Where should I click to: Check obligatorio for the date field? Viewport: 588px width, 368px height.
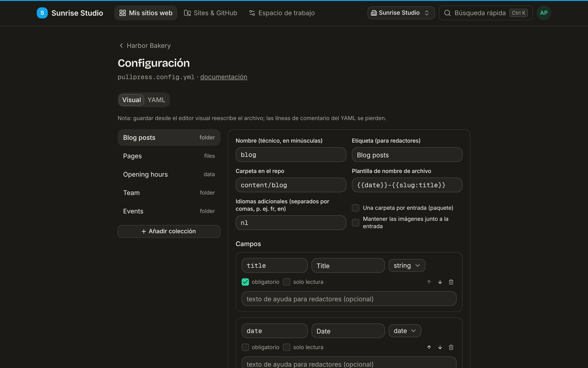(x=245, y=347)
